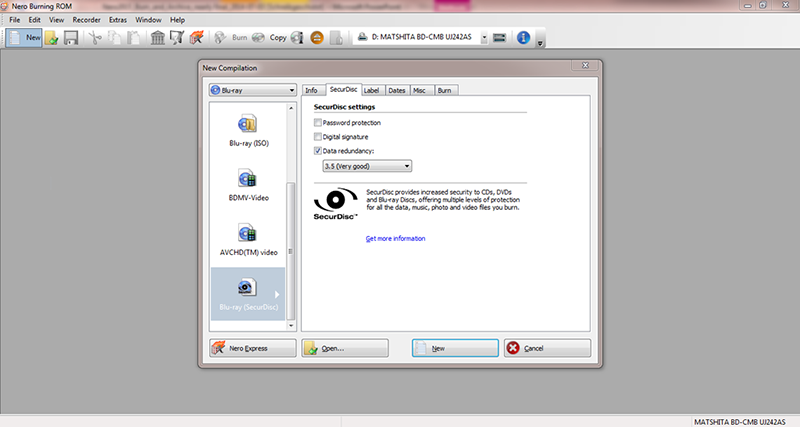Click the gray document icon beside Eject
Viewport: 800px width, 427px height.
pyautogui.click(x=336, y=38)
